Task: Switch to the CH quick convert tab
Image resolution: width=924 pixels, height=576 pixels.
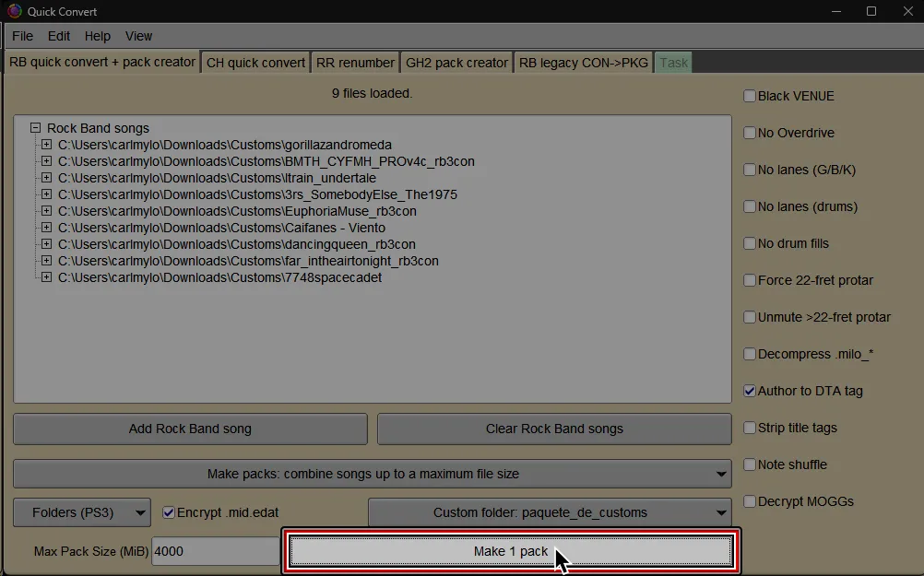Action: 254,62
